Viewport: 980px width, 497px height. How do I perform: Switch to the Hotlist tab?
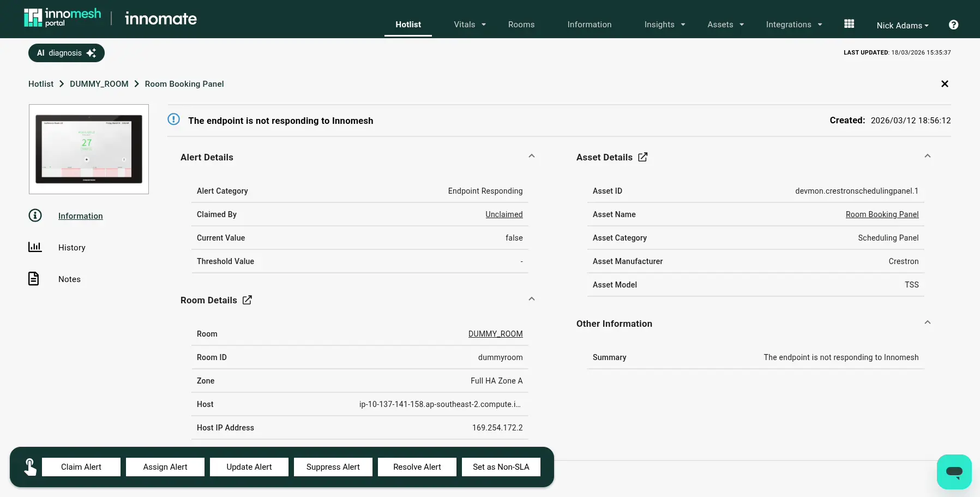(408, 25)
